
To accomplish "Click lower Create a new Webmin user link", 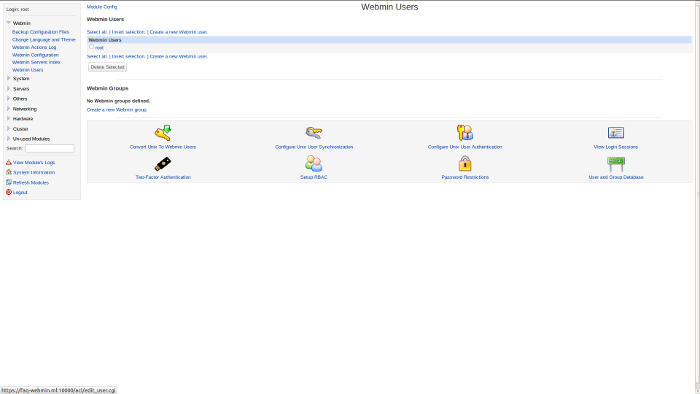I will click(179, 56).
